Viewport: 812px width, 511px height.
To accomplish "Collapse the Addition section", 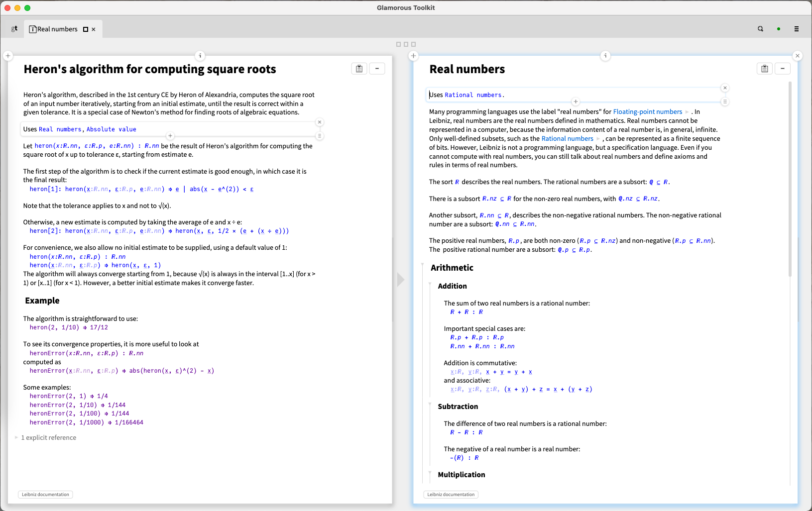I will (x=430, y=283).
